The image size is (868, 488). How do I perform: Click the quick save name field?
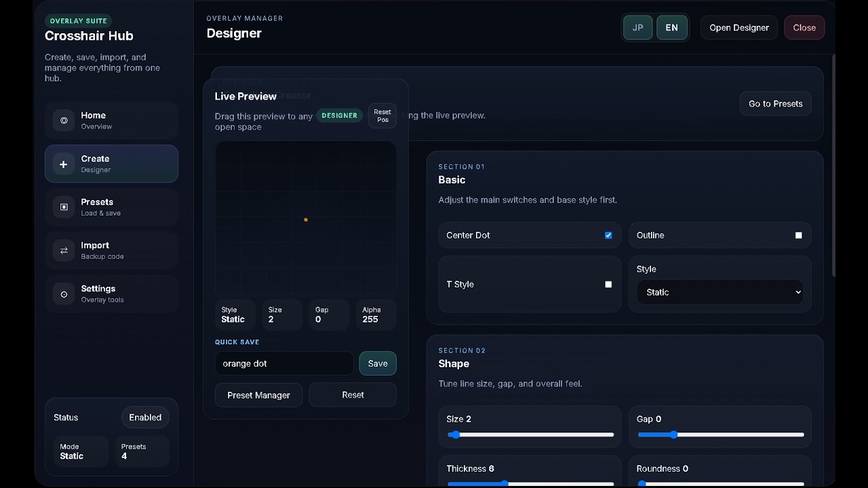click(284, 363)
